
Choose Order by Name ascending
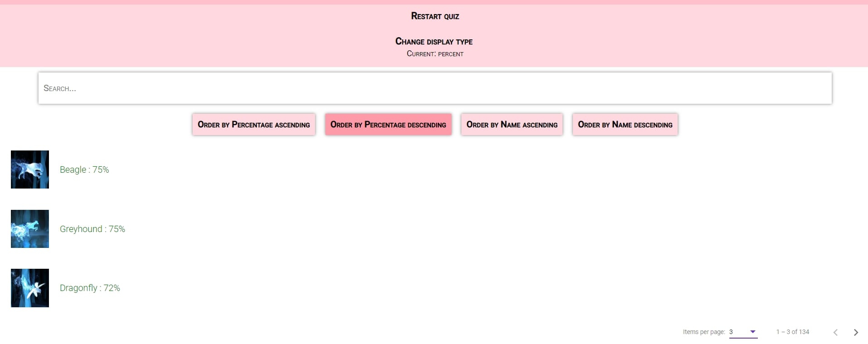coord(512,124)
